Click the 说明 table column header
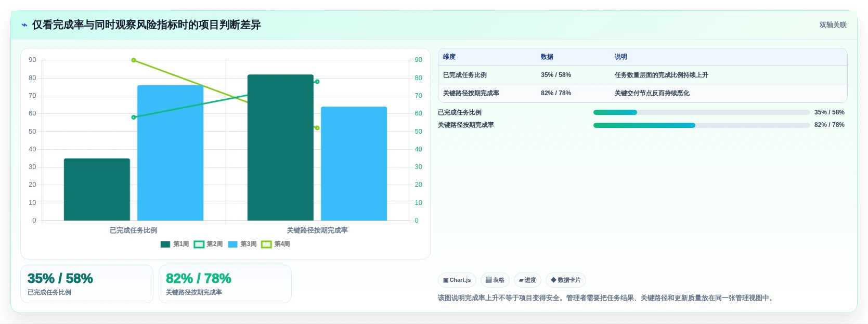The width and height of the screenshot is (868, 324). [x=621, y=57]
